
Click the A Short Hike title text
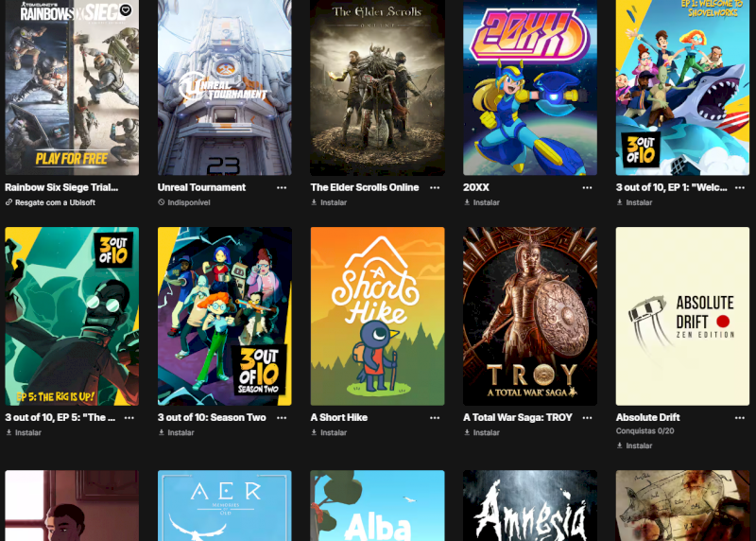pos(339,418)
